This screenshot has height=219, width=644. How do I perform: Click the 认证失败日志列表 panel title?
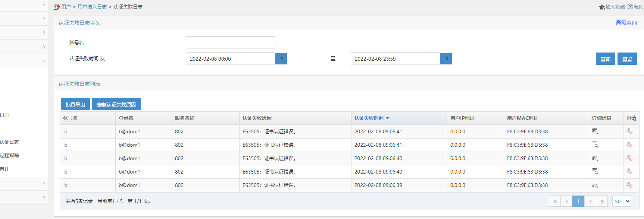(79, 84)
